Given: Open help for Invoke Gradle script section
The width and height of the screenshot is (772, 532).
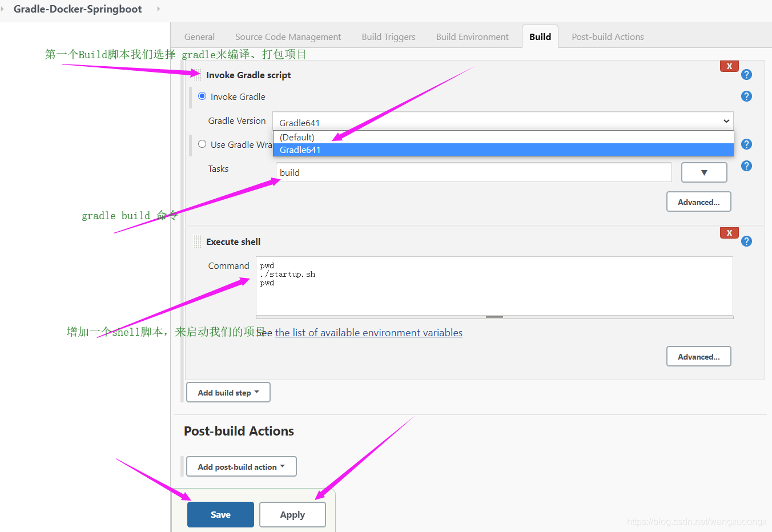Looking at the screenshot, I should pyautogui.click(x=746, y=75).
